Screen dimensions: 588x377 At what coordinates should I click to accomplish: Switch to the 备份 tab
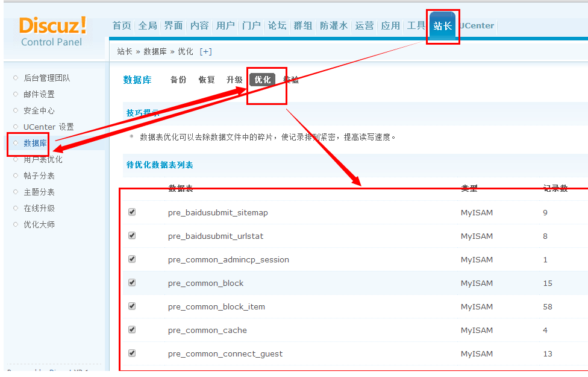click(x=178, y=79)
